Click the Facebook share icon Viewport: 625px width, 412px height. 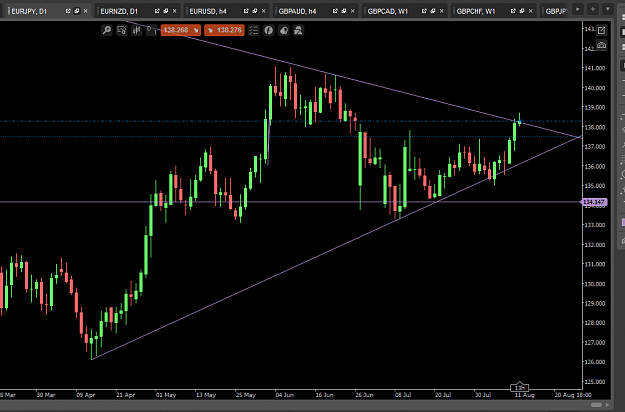[x=269, y=30]
